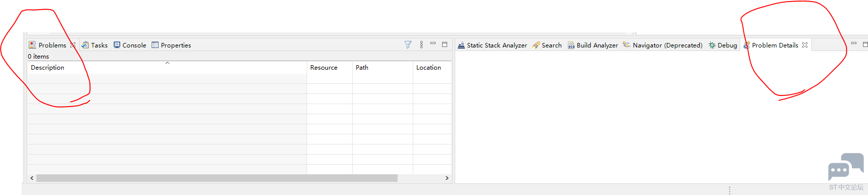
Task: Click the Problems view filter icon
Action: point(408,44)
